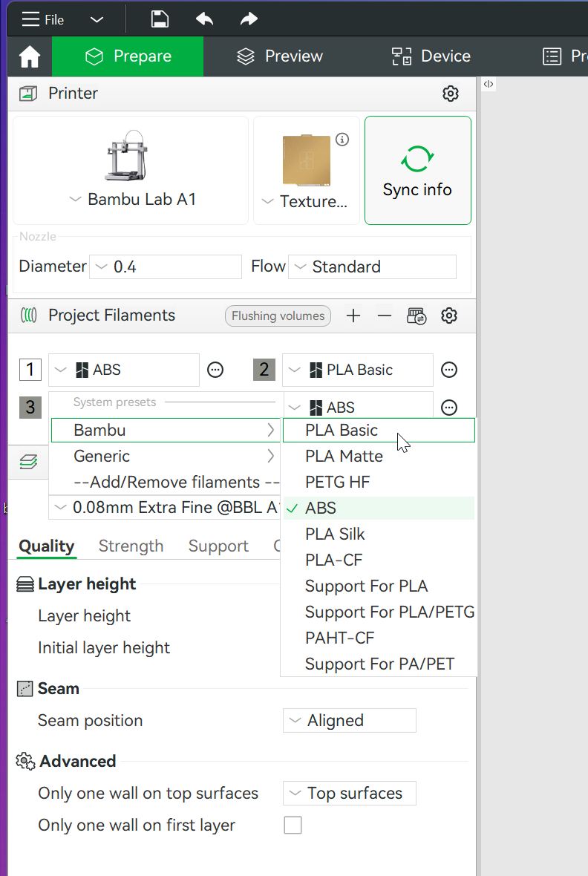Open the Strength settings tab
This screenshot has width=588, height=876.
coord(131,546)
